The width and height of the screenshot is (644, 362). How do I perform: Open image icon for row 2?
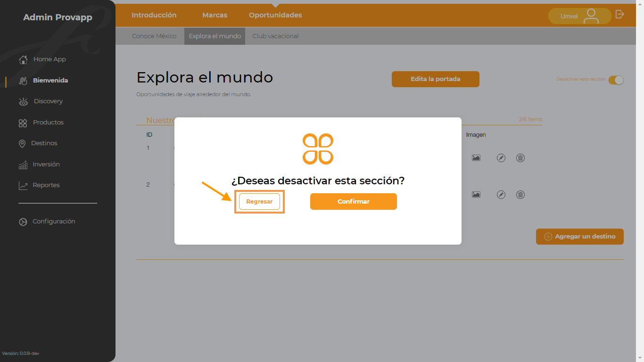coord(476,195)
